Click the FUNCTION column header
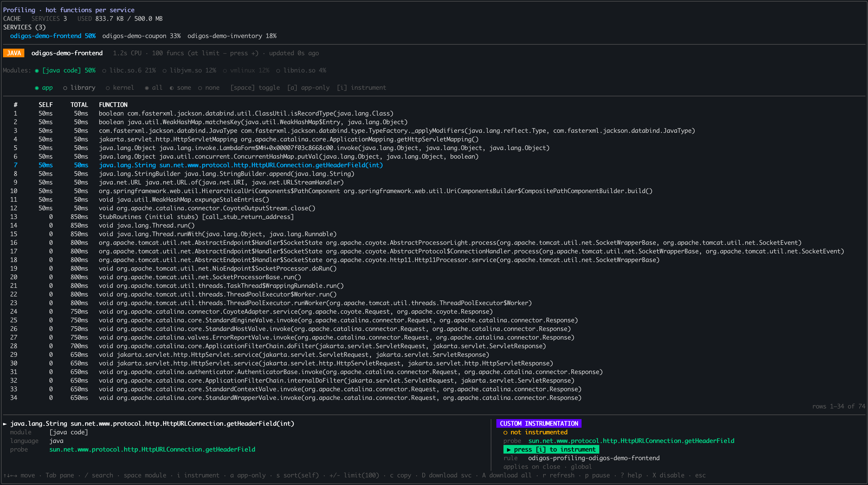 [x=113, y=105]
